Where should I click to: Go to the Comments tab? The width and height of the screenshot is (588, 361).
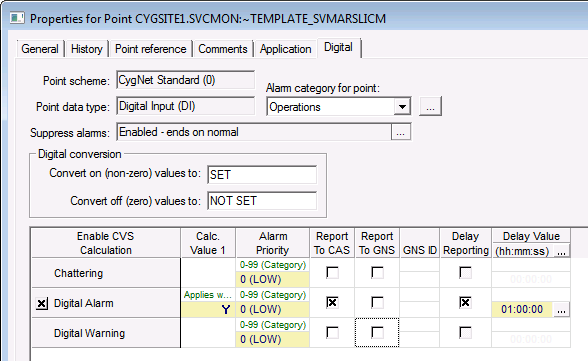click(223, 49)
